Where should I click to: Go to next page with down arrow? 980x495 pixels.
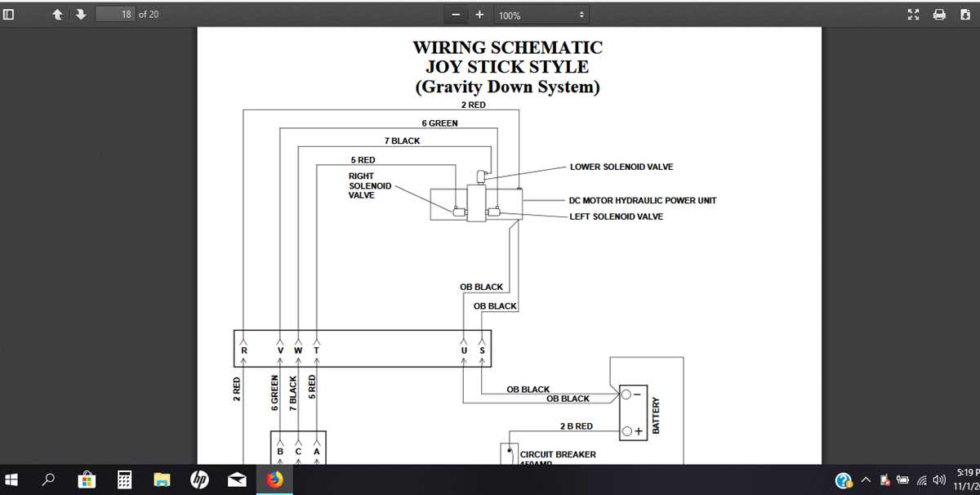(x=80, y=15)
